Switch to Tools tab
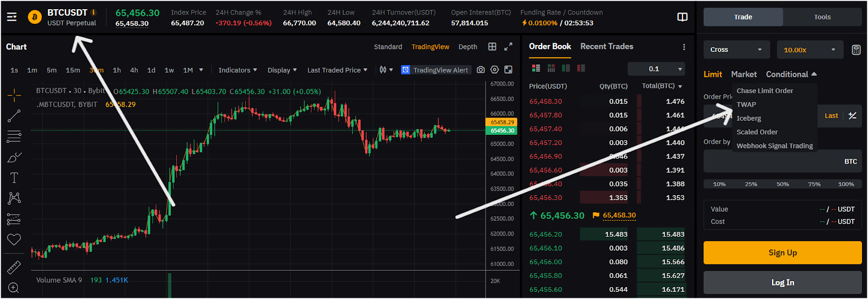The image size is (868, 299). point(822,17)
